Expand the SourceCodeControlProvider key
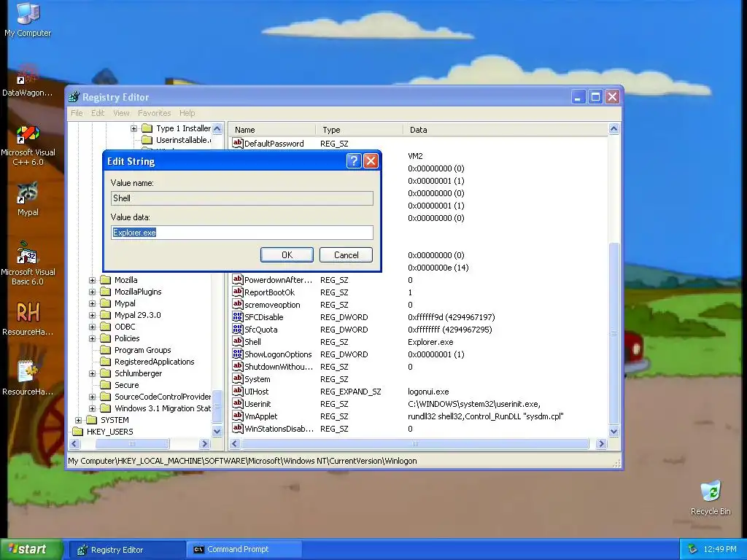 click(x=93, y=397)
